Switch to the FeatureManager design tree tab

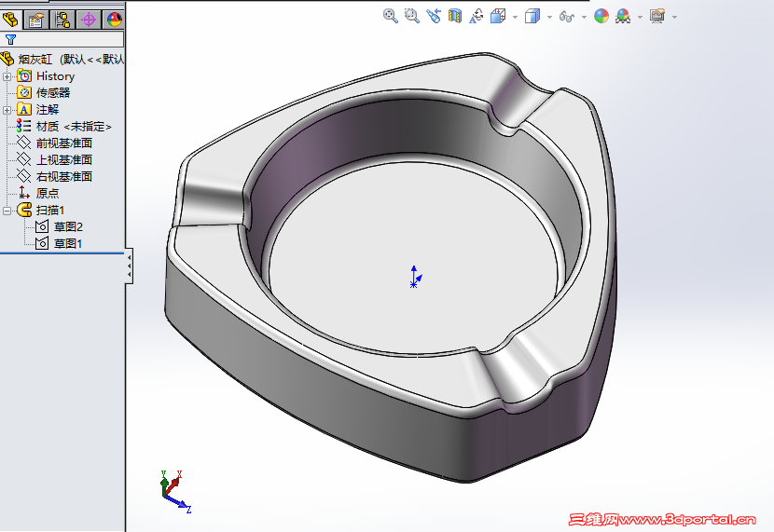(10, 20)
